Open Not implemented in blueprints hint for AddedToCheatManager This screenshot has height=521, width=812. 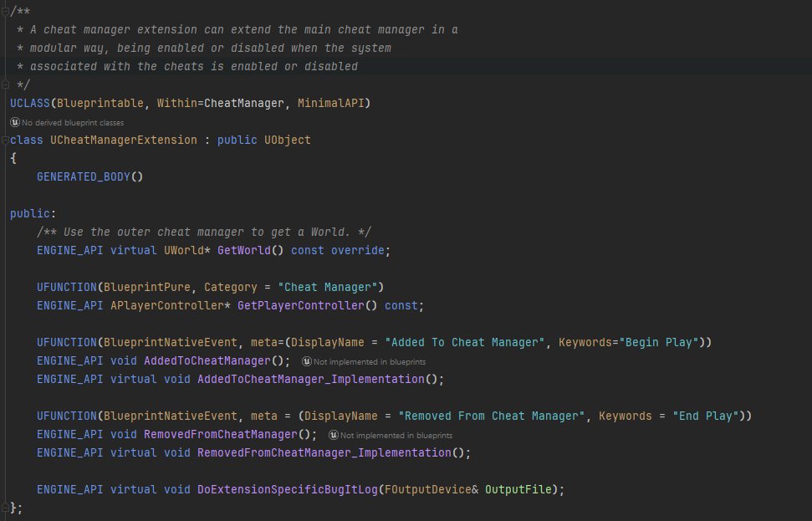(370, 361)
